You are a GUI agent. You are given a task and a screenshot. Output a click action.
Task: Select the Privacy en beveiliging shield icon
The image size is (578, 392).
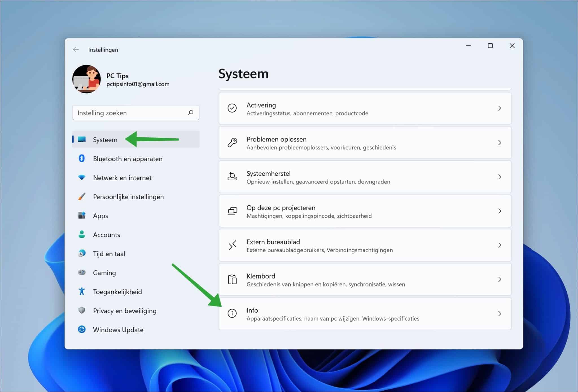coord(82,310)
